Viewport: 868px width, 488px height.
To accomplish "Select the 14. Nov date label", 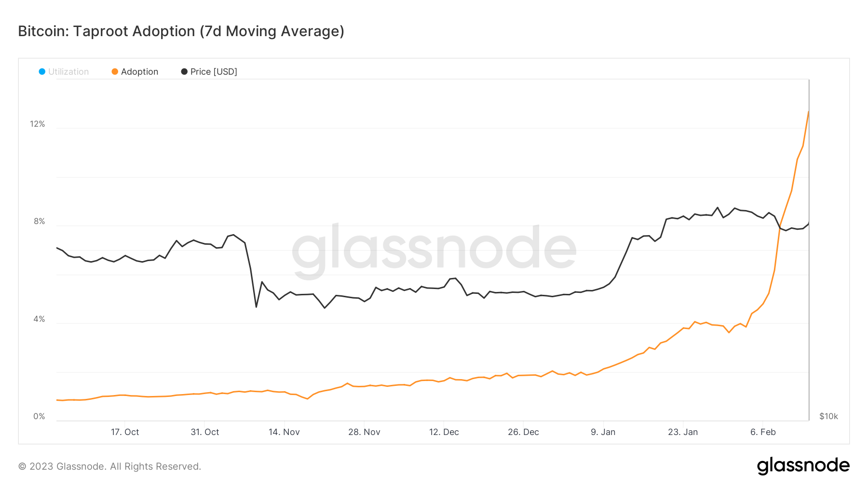I will [x=284, y=432].
